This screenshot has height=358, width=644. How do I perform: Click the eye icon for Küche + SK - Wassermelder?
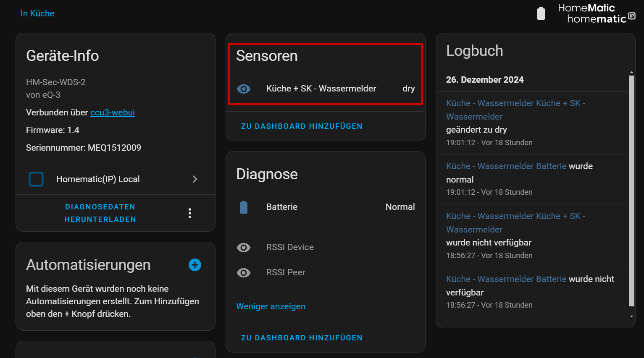[x=244, y=89]
